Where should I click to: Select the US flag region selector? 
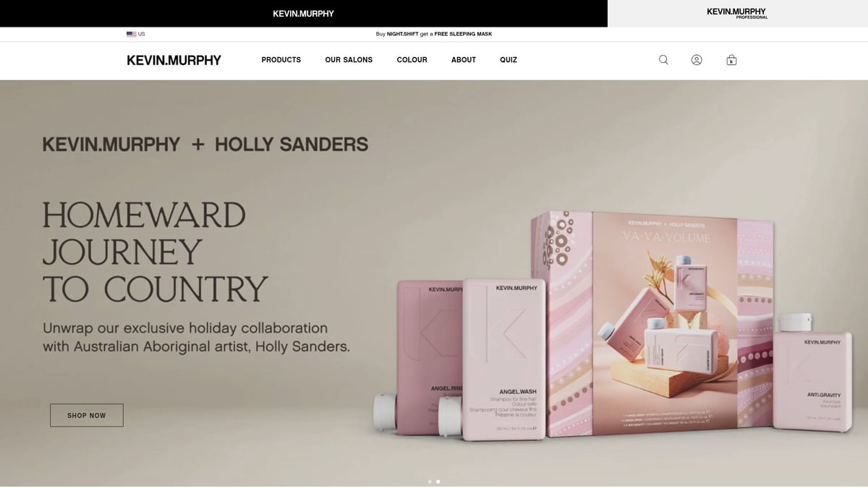click(x=136, y=34)
